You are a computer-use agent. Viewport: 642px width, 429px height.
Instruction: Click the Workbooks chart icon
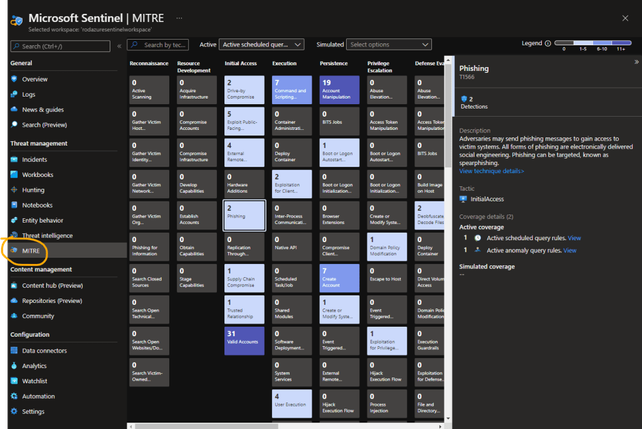coord(14,174)
